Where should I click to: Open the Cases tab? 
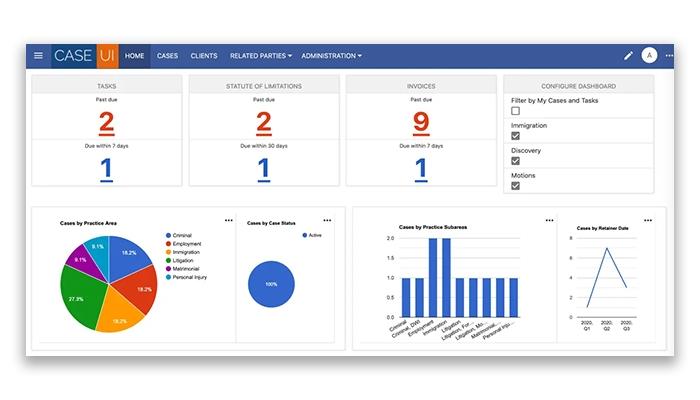(167, 56)
